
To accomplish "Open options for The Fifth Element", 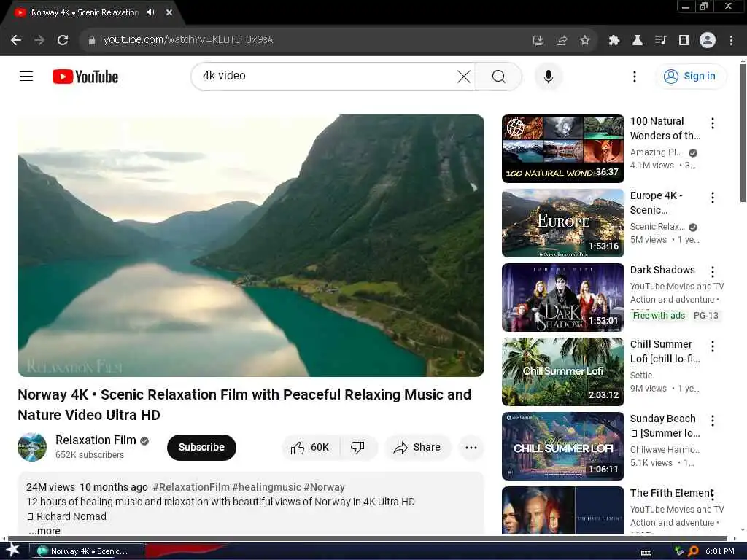I will (x=712, y=494).
